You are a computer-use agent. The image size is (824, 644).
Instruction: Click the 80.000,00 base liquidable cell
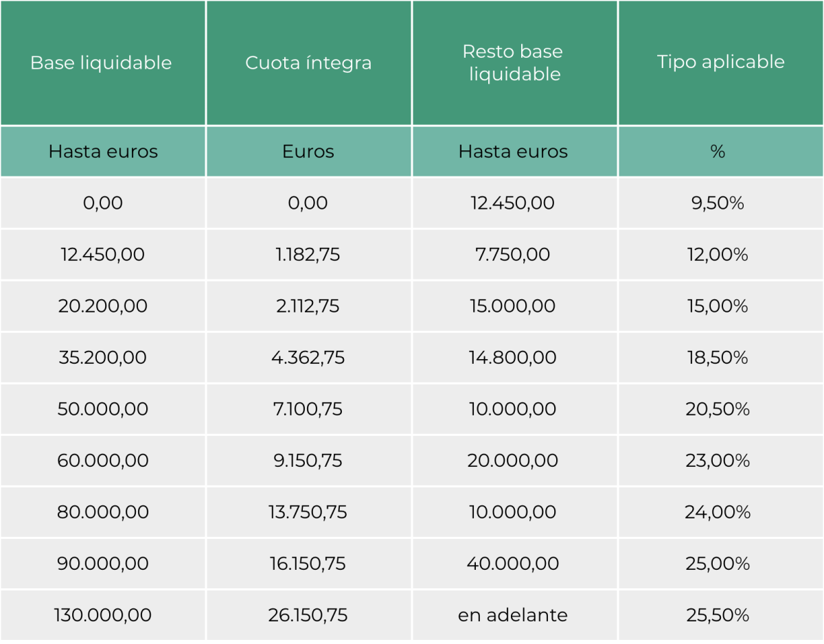point(103,512)
